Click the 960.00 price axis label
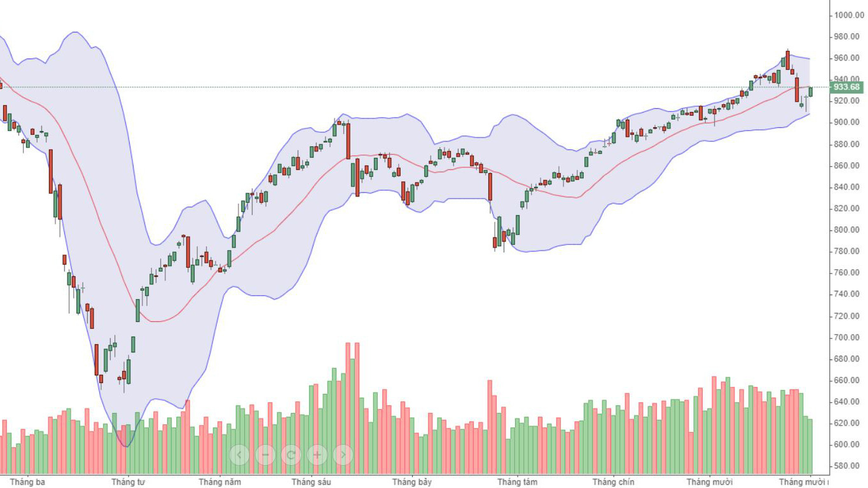This screenshot has height=488, width=868. tap(849, 58)
